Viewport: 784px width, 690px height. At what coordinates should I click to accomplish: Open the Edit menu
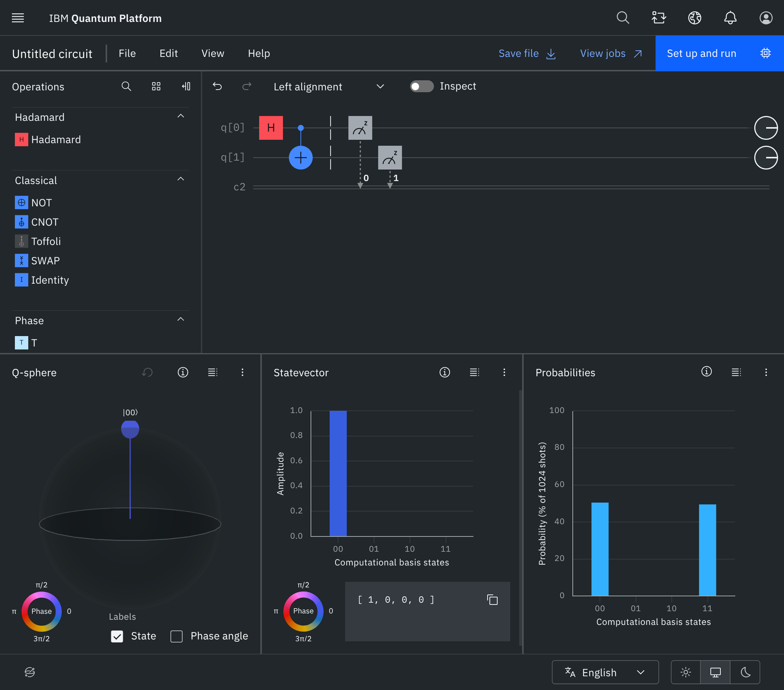[x=168, y=53]
